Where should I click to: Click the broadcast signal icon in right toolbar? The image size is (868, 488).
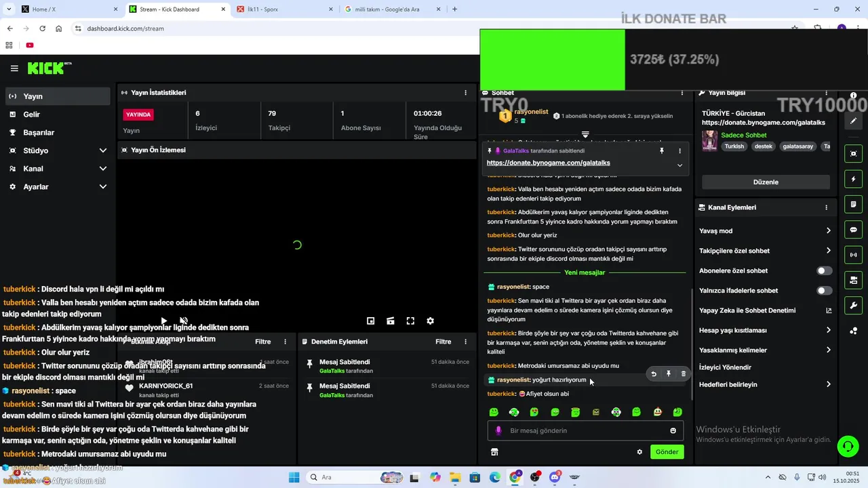point(854,255)
